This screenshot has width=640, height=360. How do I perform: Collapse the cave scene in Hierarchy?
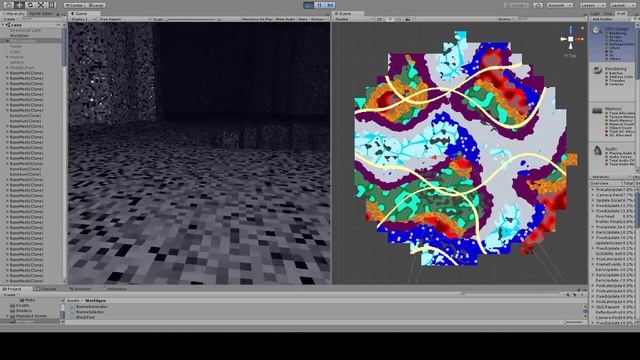(4, 25)
